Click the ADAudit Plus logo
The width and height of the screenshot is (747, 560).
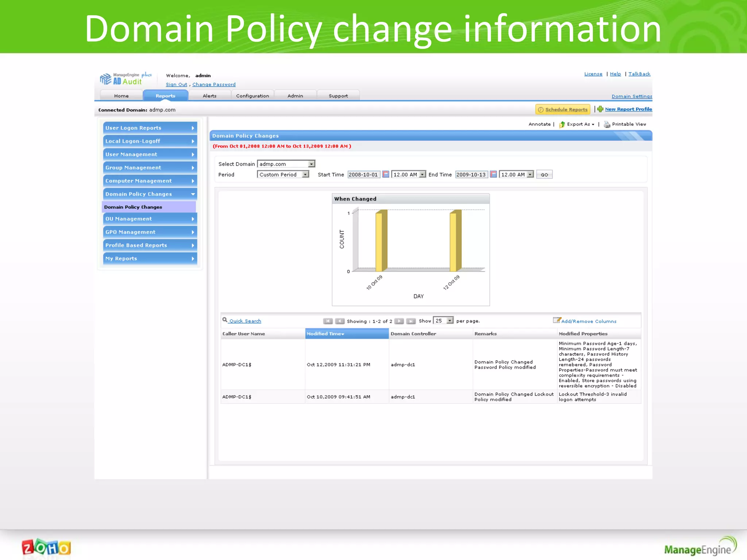point(126,79)
